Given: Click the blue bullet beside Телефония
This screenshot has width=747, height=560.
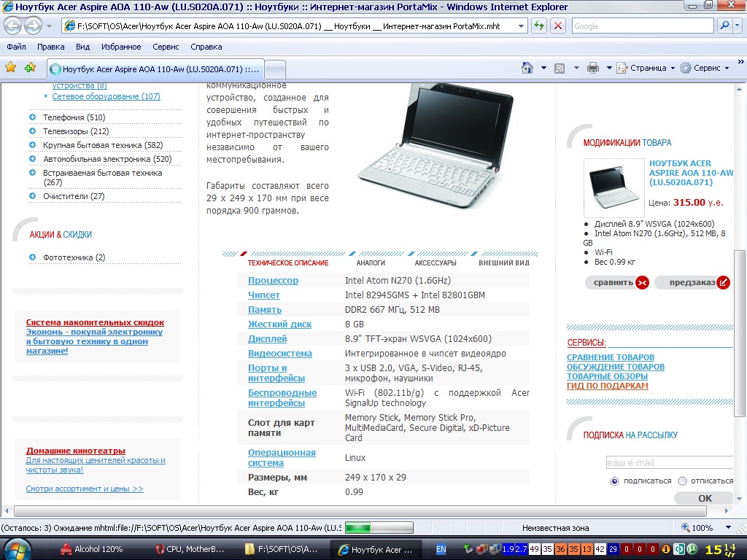Looking at the screenshot, I should (32, 117).
